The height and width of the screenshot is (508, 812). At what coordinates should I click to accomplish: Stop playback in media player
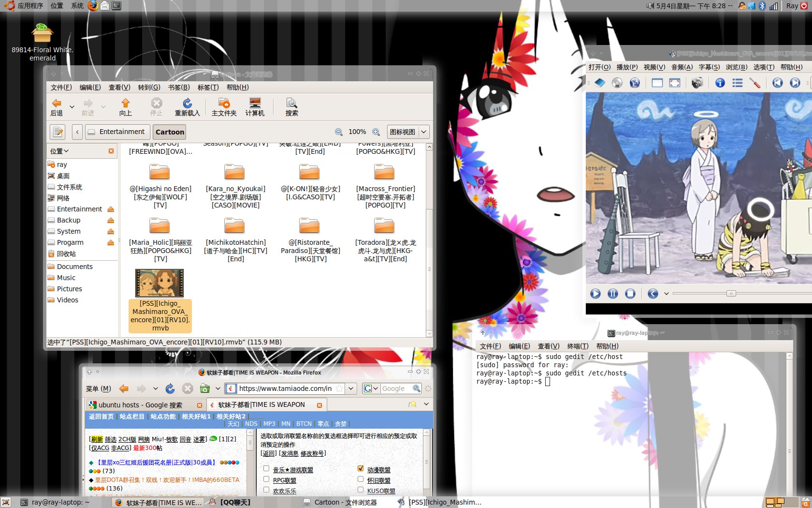point(630,294)
